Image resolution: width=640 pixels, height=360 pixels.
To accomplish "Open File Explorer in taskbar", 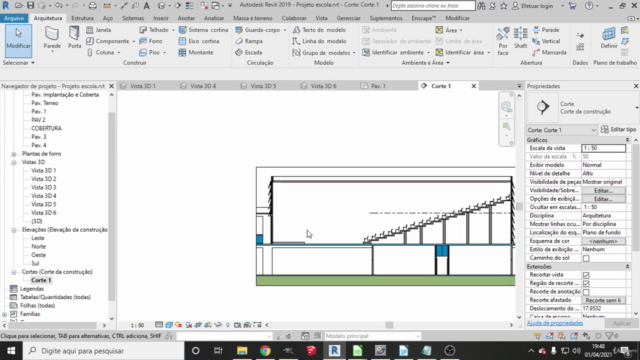I will tap(242, 351).
